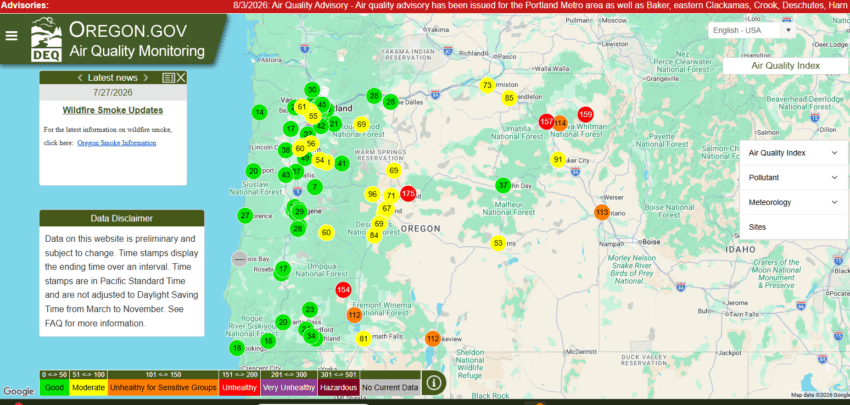Open the Sites menu entry

click(793, 227)
